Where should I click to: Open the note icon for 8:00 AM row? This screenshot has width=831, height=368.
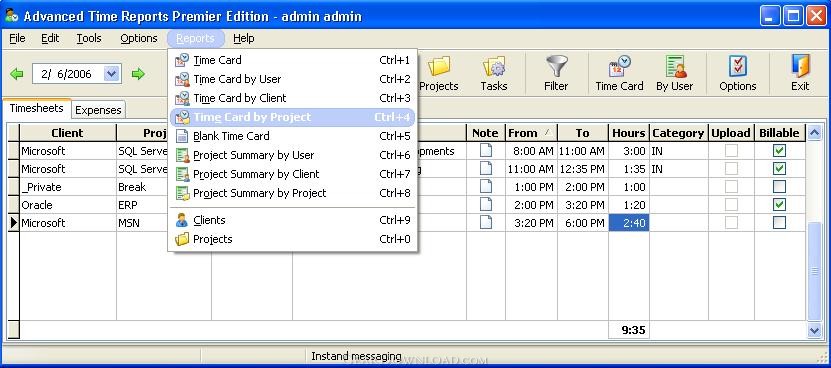pos(485,151)
